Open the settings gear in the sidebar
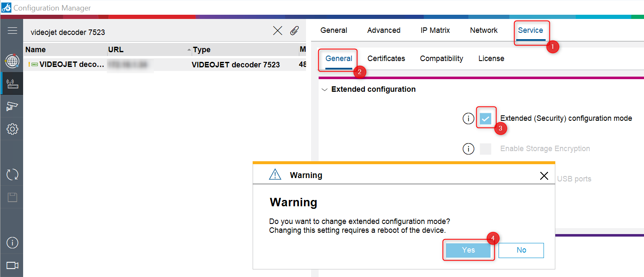This screenshot has width=644, height=277. click(12, 128)
